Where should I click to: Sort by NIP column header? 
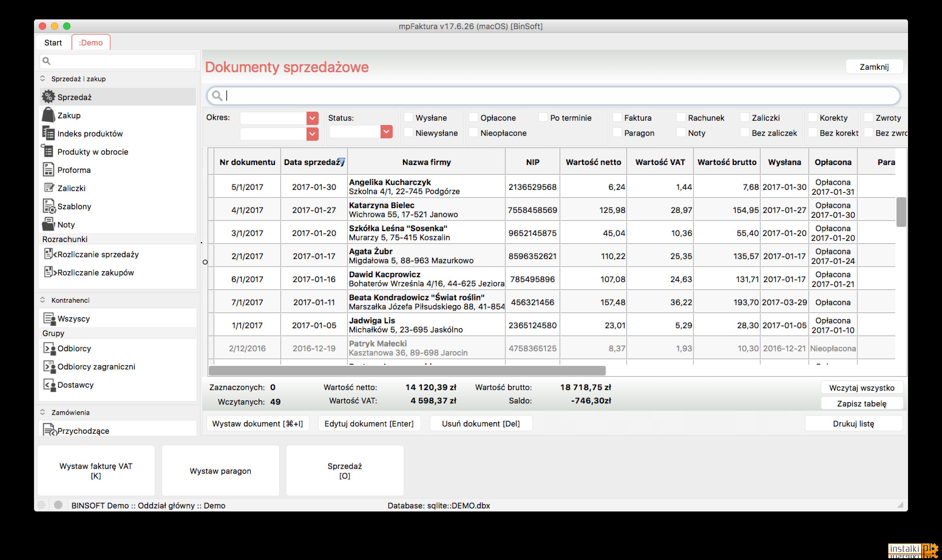[533, 162]
